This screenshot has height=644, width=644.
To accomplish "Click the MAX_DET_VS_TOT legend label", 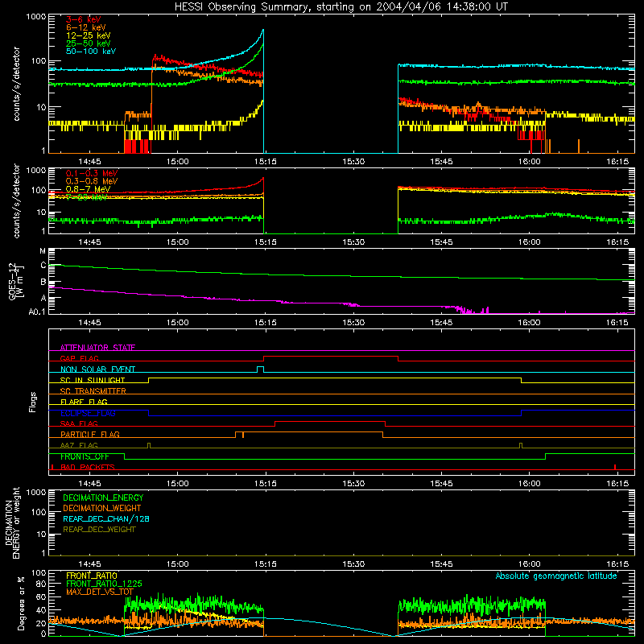I will [100, 592].
